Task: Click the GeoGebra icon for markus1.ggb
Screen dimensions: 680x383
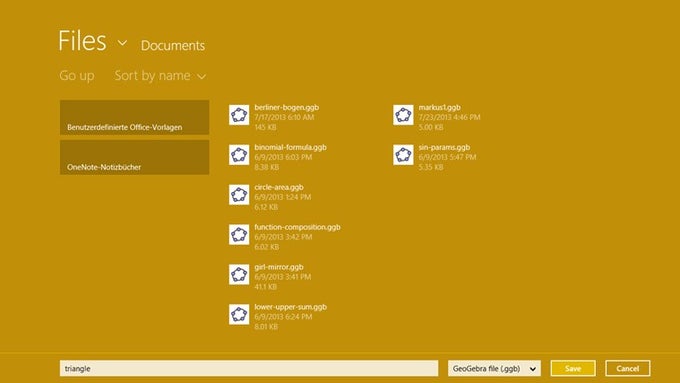Action: [x=403, y=115]
